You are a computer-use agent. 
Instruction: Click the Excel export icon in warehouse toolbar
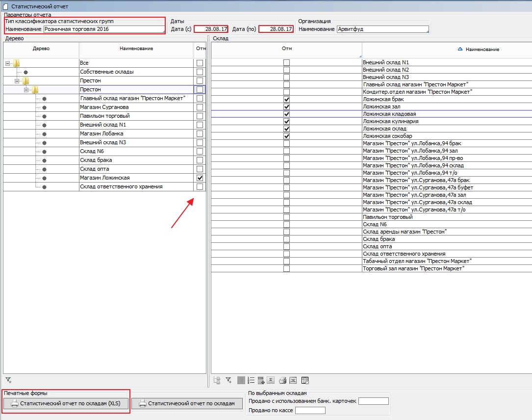pos(293,380)
